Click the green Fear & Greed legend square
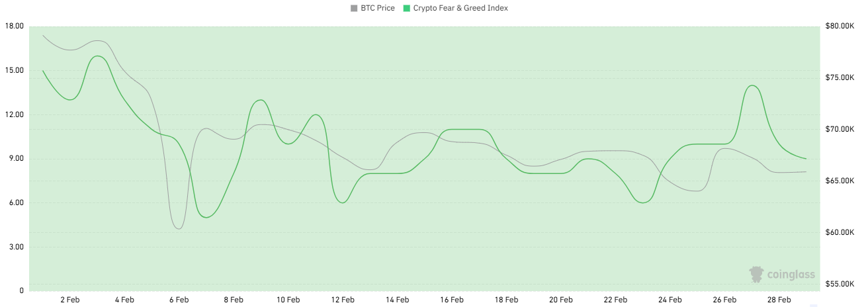Image resolution: width=868 pixels, height=307 pixels. 407,8
